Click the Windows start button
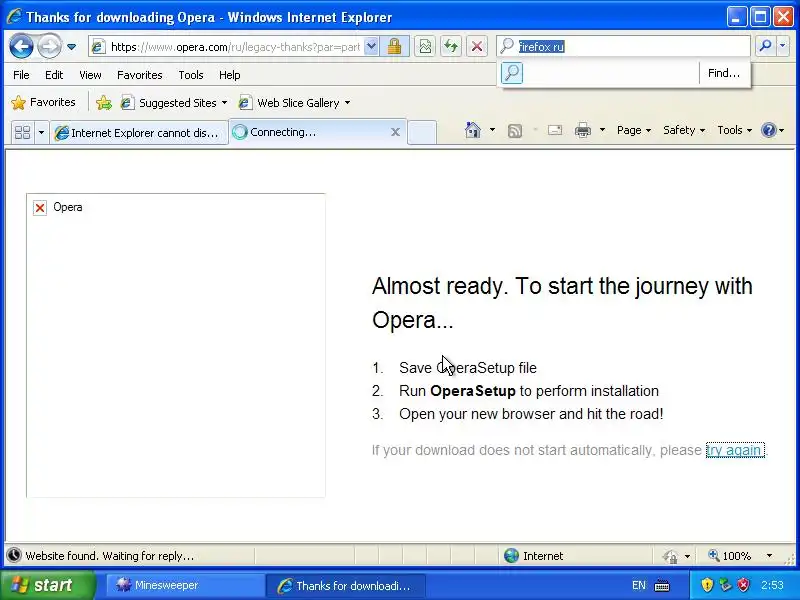 click(x=47, y=585)
